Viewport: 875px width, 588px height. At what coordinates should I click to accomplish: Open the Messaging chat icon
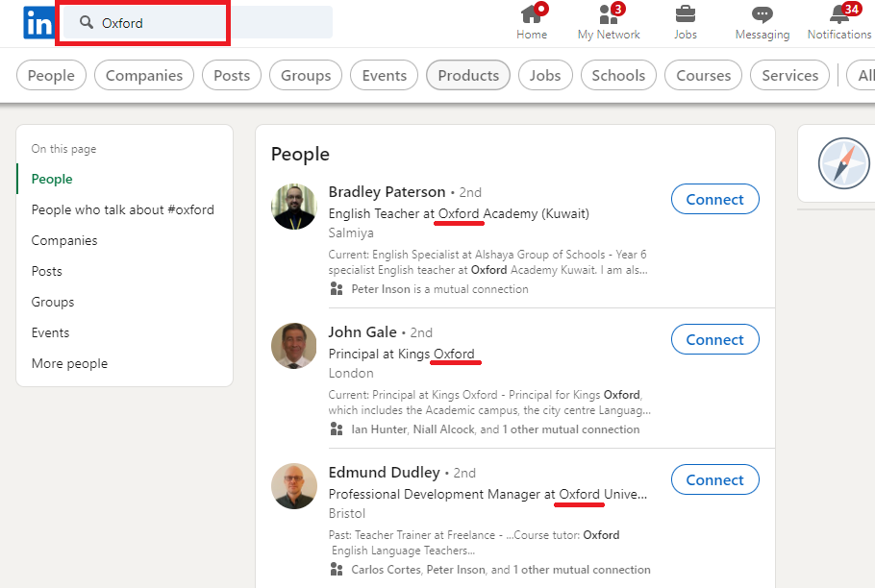pyautogui.click(x=762, y=14)
